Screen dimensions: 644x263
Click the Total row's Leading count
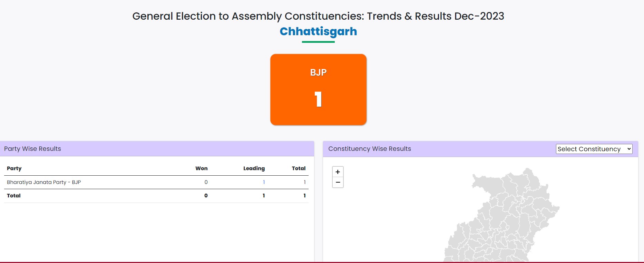point(264,196)
